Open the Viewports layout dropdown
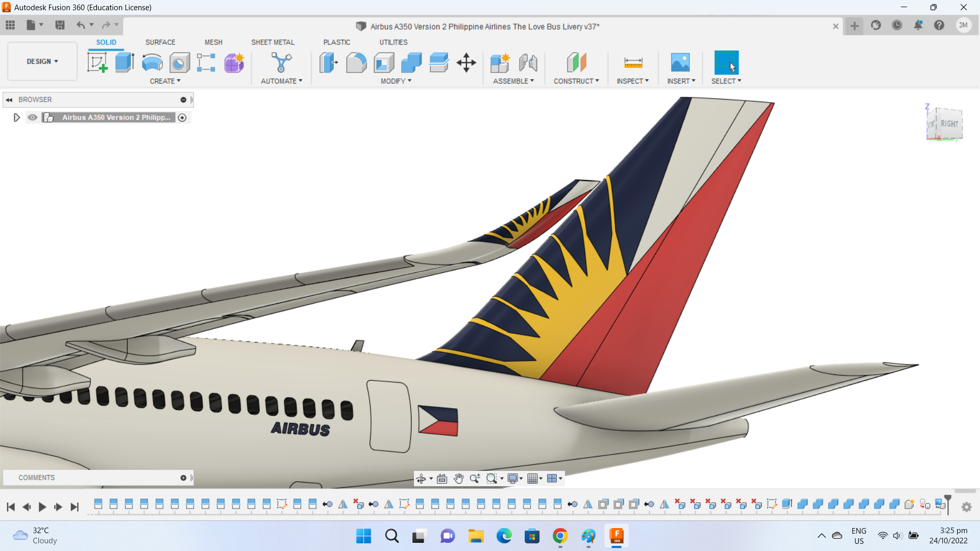The image size is (980, 551). tap(554, 478)
